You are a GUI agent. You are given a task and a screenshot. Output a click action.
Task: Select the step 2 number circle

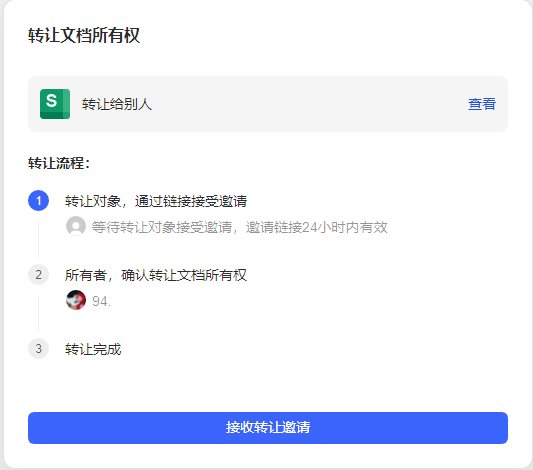pyautogui.click(x=38, y=275)
